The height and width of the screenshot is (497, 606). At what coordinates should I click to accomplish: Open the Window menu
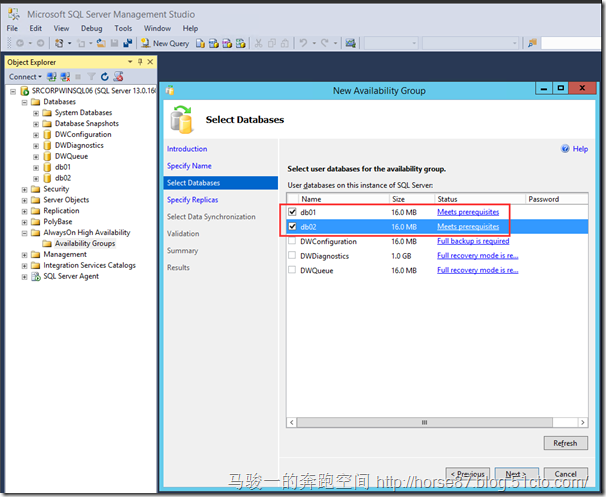point(157,28)
